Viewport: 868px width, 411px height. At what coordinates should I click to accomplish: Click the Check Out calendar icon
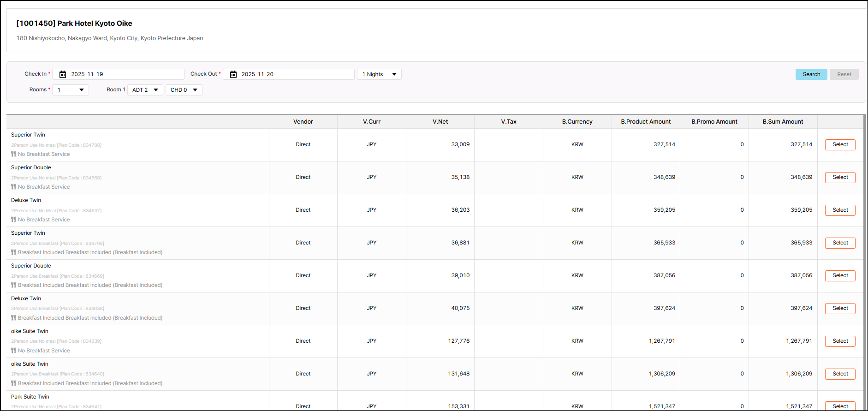click(x=233, y=74)
